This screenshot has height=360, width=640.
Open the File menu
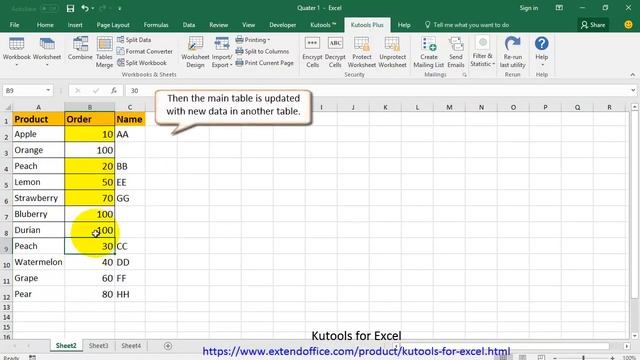click(14, 25)
